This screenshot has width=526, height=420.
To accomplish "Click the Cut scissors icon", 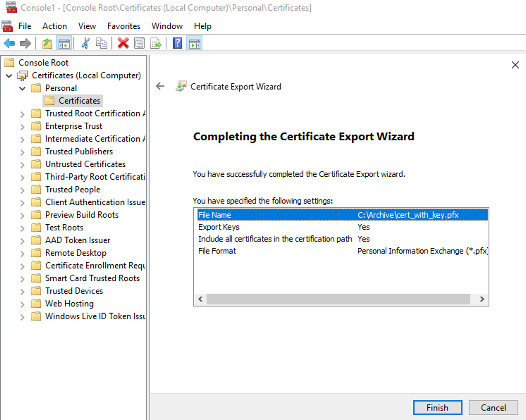I will [85, 44].
